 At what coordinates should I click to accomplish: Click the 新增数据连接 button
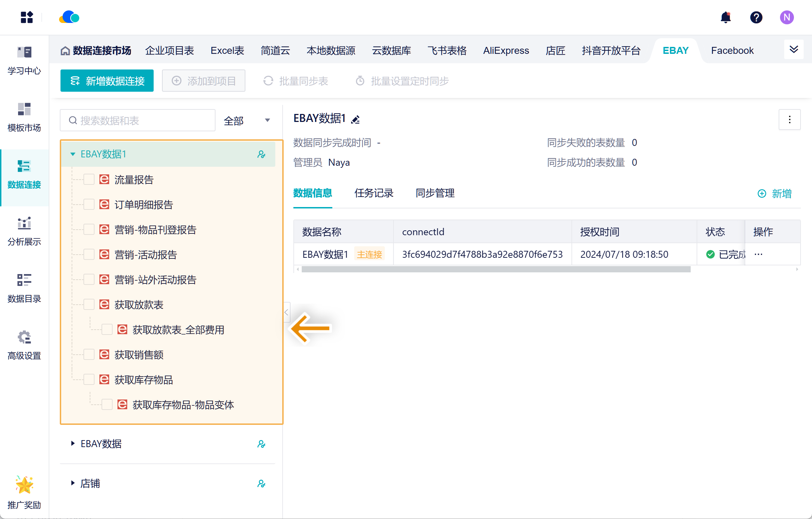(107, 81)
